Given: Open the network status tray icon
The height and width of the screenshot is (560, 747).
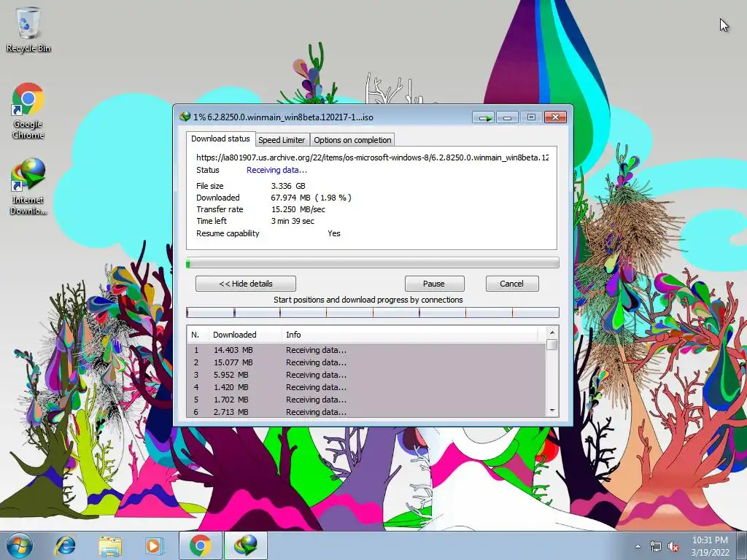Looking at the screenshot, I should point(656,547).
